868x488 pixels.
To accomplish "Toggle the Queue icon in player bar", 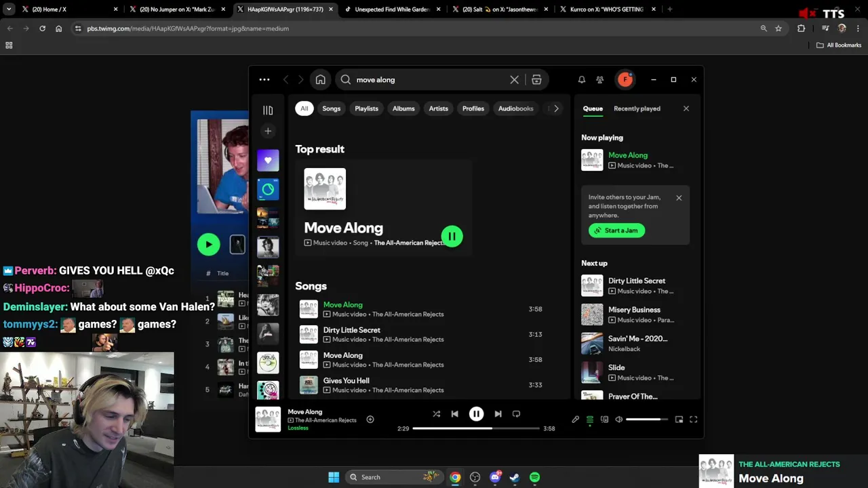I will 590,420.
